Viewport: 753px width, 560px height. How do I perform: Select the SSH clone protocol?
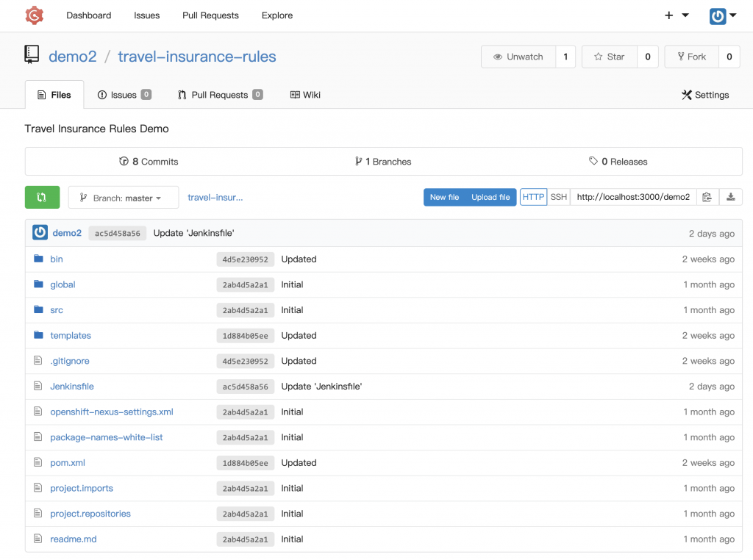559,197
